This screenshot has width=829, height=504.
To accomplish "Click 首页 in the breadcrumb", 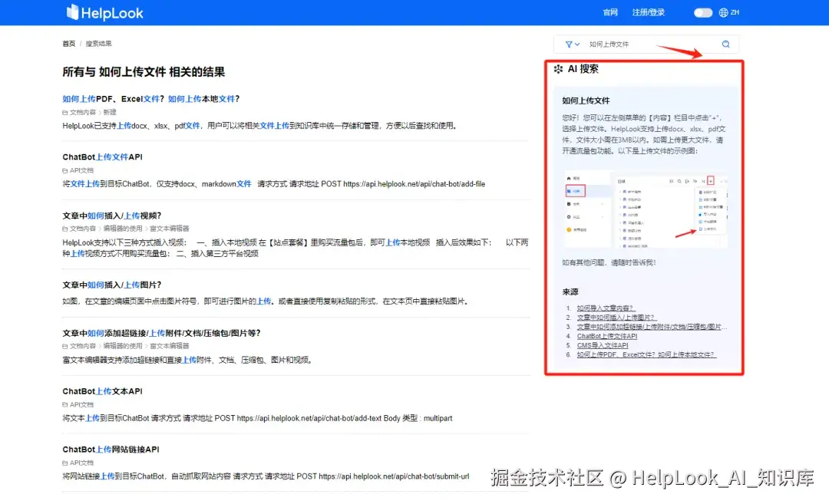I will pyautogui.click(x=69, y=44).
